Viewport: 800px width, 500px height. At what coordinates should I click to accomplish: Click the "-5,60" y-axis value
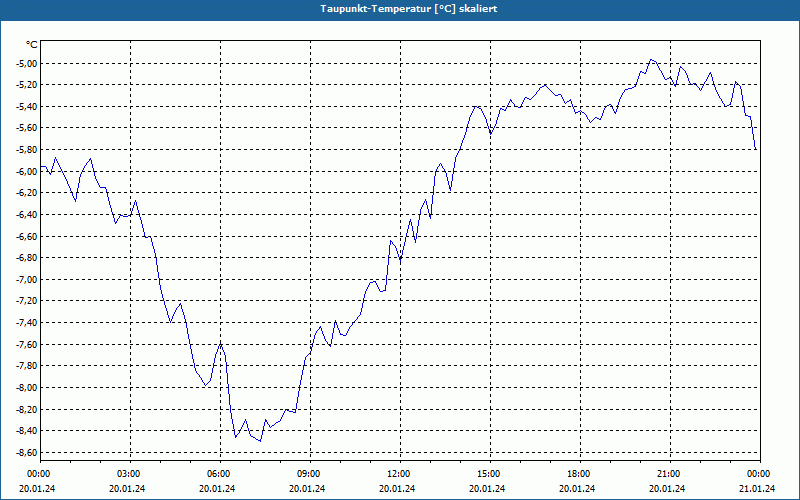(x=26, y=128)
